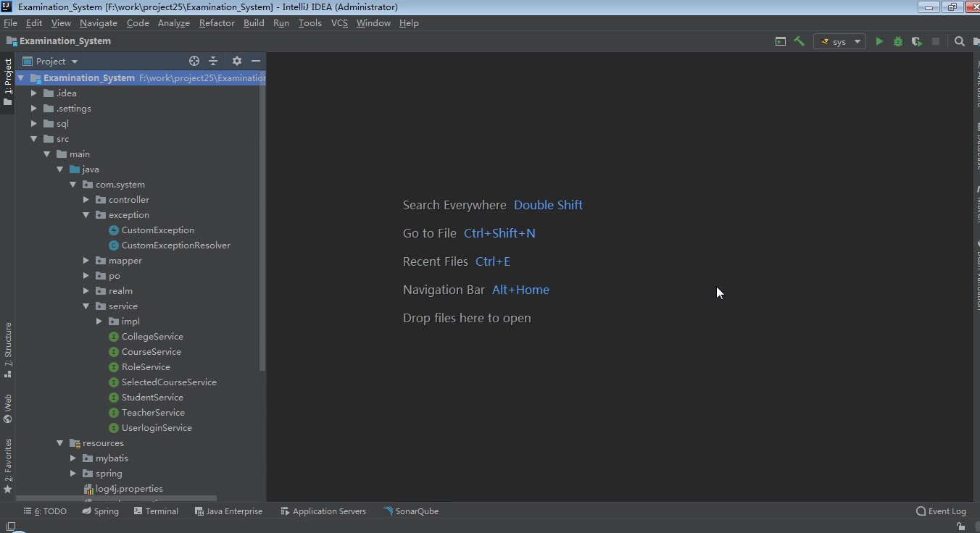Click the scroll-from-source target icon in Project panel
The height and width of the screenshot is (533, 980).
pyautogui.click(x=194, y=61)
